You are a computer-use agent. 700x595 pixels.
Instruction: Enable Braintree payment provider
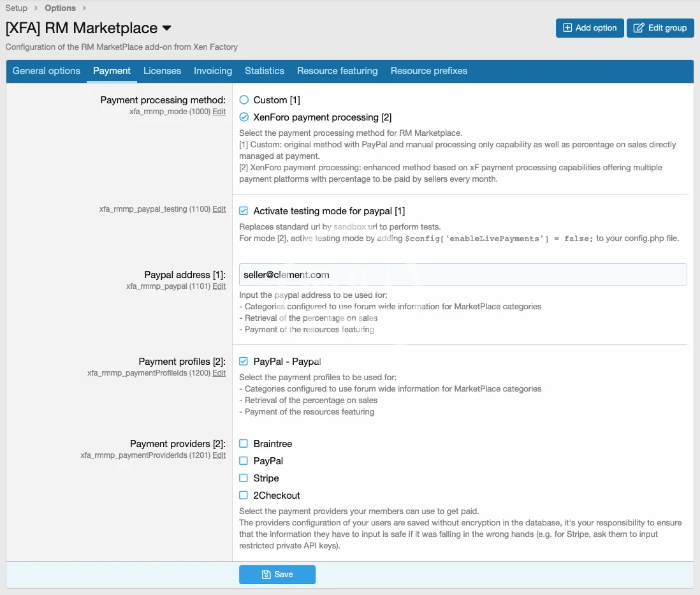pyautogui.click(x=244, y=444)
